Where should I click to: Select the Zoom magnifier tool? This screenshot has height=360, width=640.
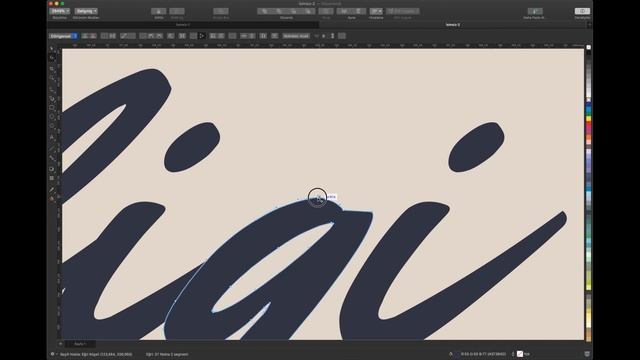(x=52, y=78)
